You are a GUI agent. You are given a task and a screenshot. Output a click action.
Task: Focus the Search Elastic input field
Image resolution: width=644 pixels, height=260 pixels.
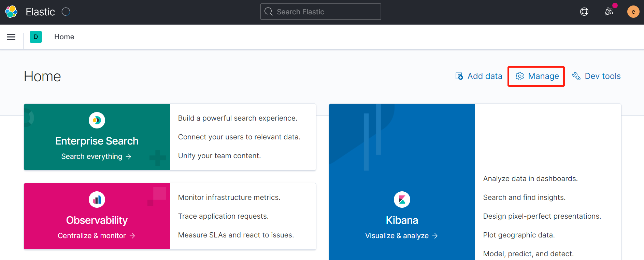pos(321,12)
